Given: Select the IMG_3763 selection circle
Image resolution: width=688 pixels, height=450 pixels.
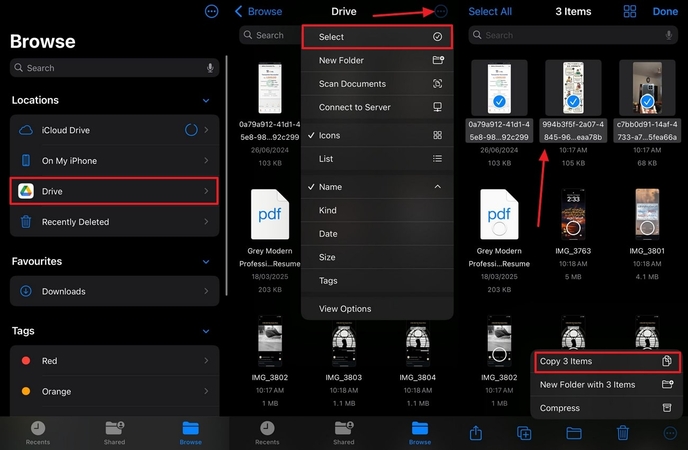Looking at the screenshot, I should [x=573, y=228].
